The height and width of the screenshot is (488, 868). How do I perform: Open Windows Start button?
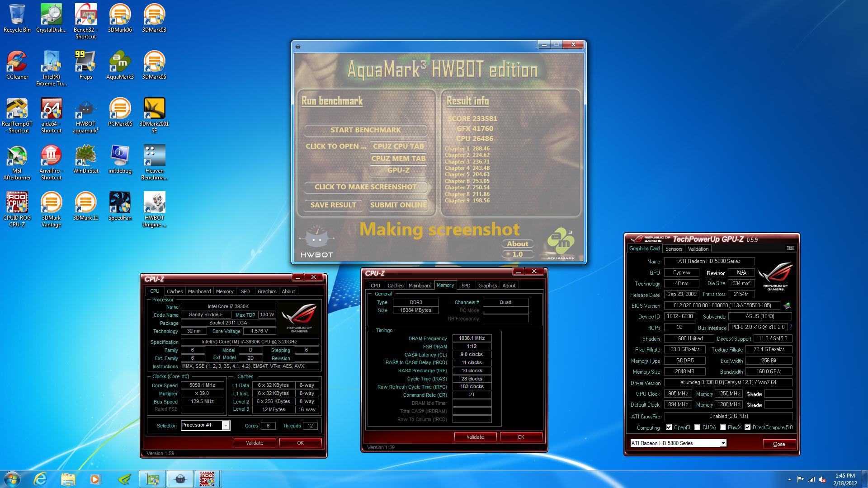click(11, 479)
